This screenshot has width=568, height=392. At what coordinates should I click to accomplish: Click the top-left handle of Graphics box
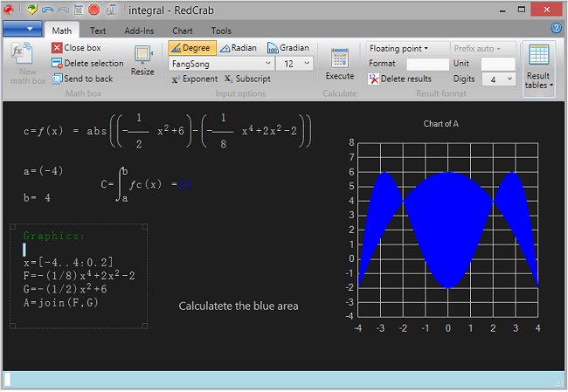(13, 227)
